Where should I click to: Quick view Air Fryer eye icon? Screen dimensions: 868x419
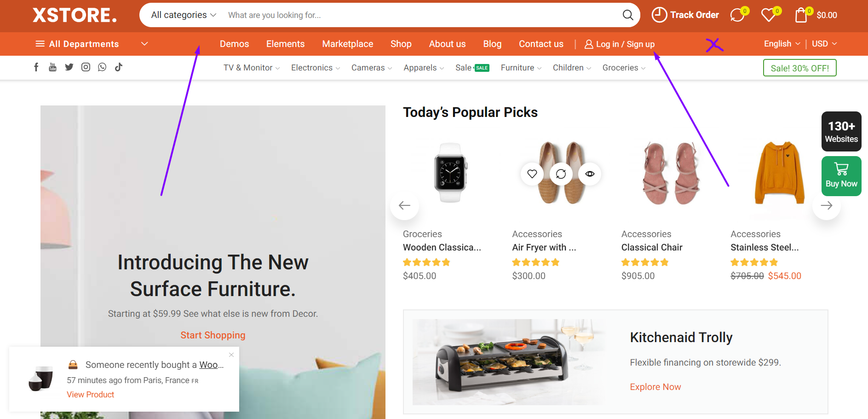pos(590,174)
